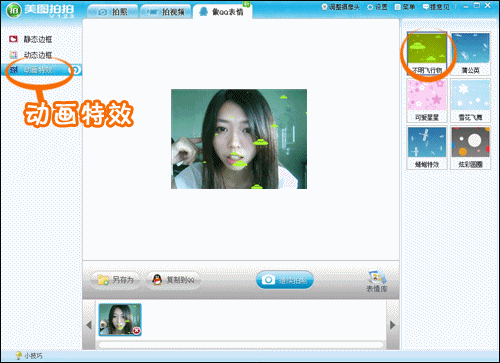Delete captured photo via red X badge
Image resolution: width=500 pixels, height=363 pixels.
tap(137, 331)
